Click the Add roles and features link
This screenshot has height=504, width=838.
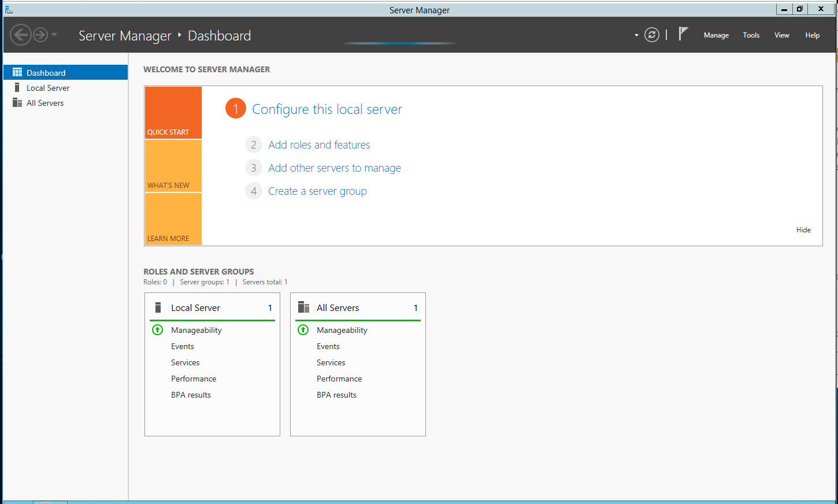tap(319, 145)
